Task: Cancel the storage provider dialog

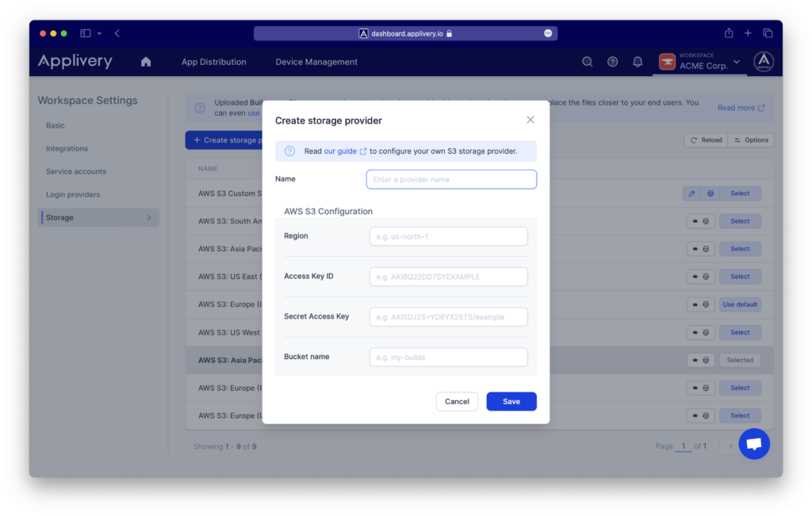Action: 457,402
